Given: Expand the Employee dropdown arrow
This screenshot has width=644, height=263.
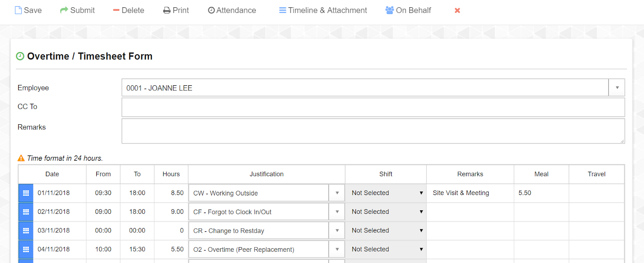Looking at the screenshot, I should coord(617,88).
